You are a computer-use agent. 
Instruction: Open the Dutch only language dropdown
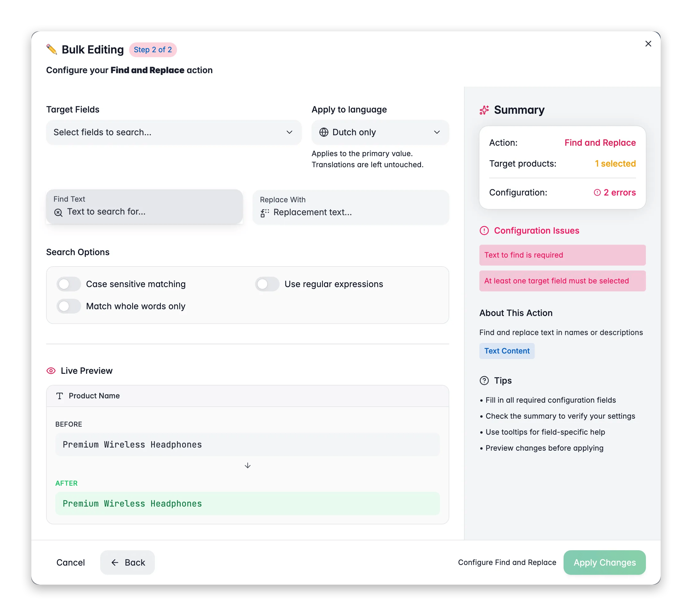(380, 132)
